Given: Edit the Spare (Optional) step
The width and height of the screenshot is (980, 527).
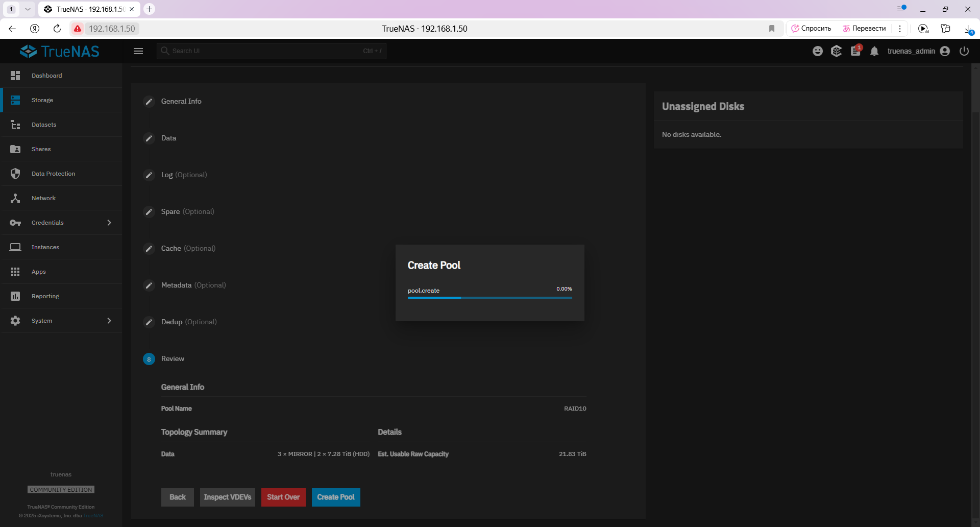Looking at the screenshot, I should 149,212.
